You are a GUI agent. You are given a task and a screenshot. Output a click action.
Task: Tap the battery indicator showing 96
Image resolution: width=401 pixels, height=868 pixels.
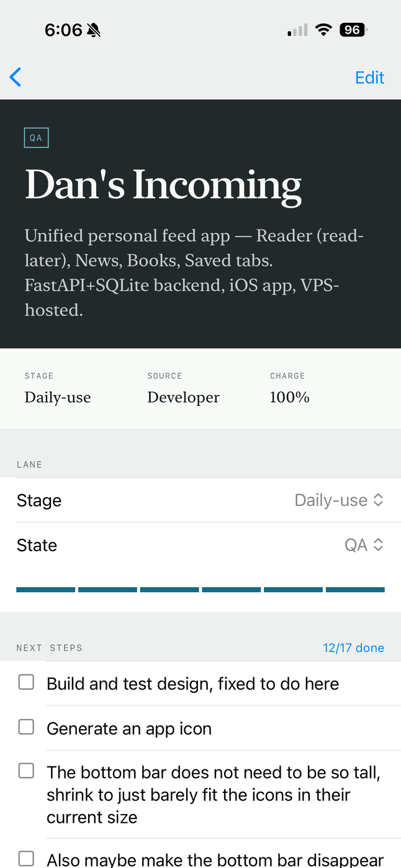tap(353, 30)
